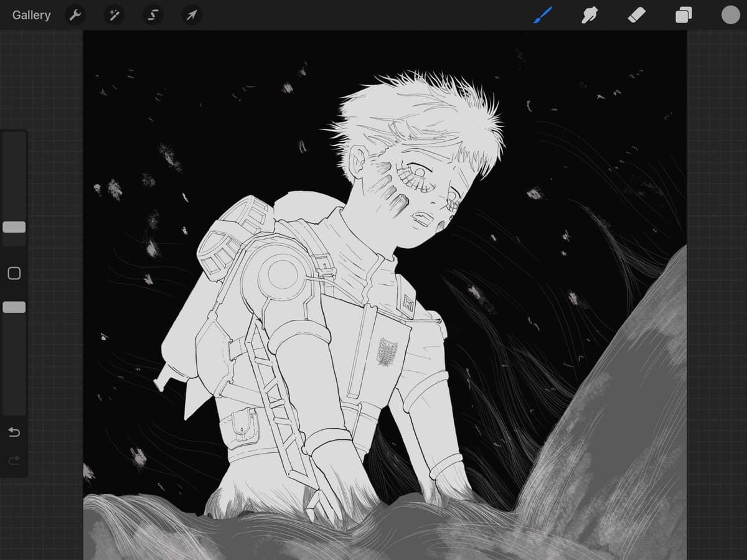Open the Layers panel
Image resolution: width=747 pixels, height=560 pixels.
tap(684, 15)
